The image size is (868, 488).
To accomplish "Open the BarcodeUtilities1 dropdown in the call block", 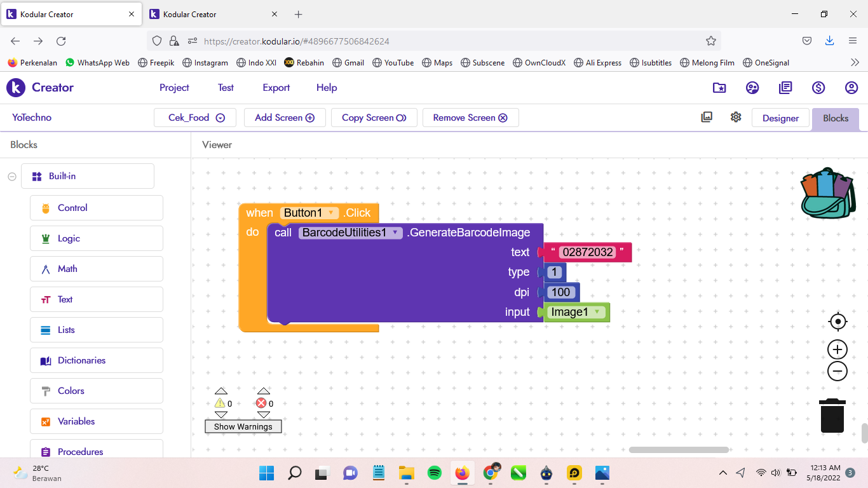I will pyautogui.click(x=395, y=233).
